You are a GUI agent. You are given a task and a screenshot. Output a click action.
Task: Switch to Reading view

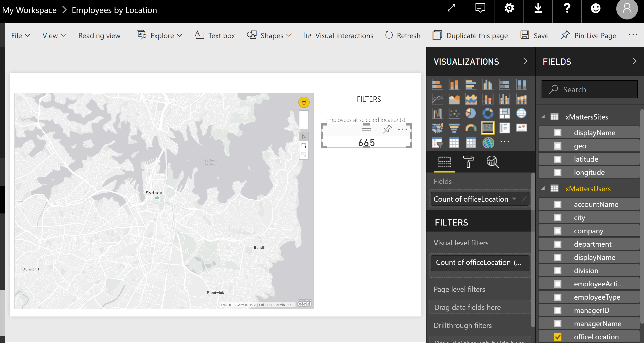coord(99,36)
